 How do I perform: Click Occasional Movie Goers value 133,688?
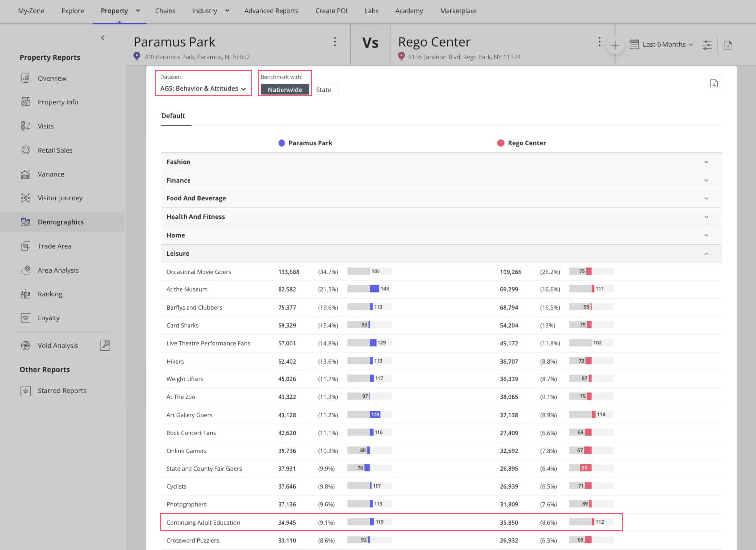point(288,272)
